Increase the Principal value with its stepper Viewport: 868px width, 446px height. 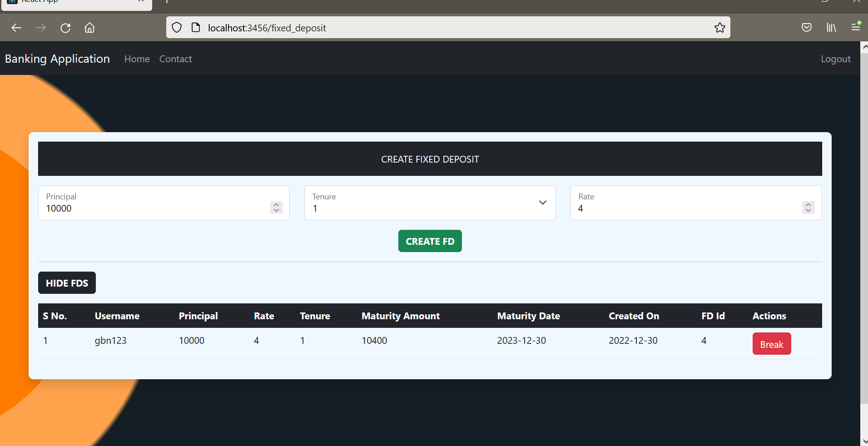(x=276, y=205)
